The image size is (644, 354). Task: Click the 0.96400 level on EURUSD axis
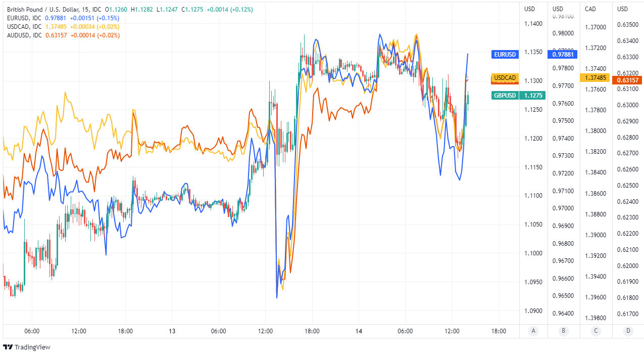pos(563,314)
